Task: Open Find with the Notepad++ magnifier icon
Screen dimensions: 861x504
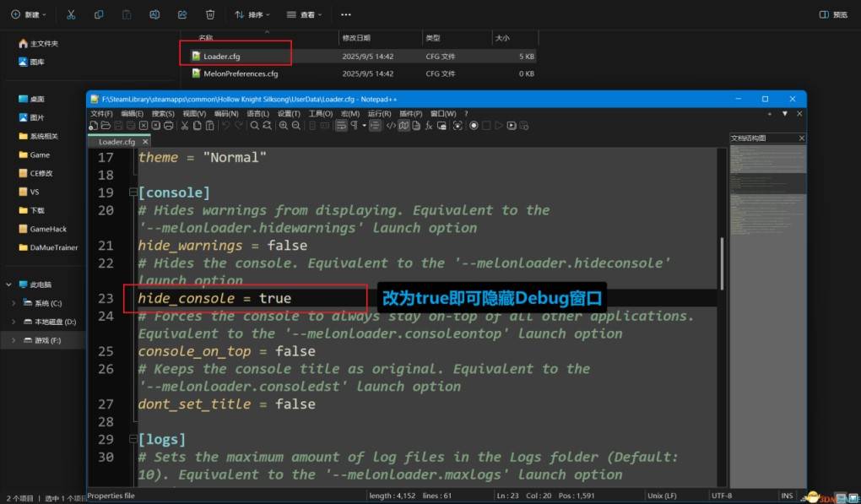Action: click(255, 126)
